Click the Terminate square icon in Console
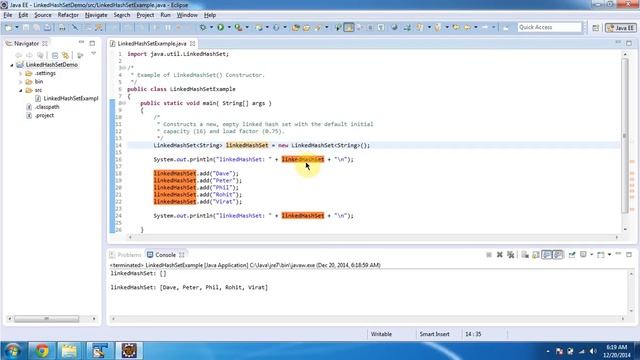640x360 pixels. tap(489, 255)
